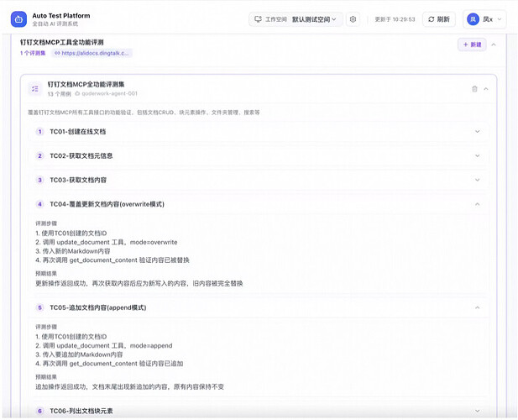
Task: Click the step 验证内容已追加
Action: pyautogui.click(x=161, y=364)
